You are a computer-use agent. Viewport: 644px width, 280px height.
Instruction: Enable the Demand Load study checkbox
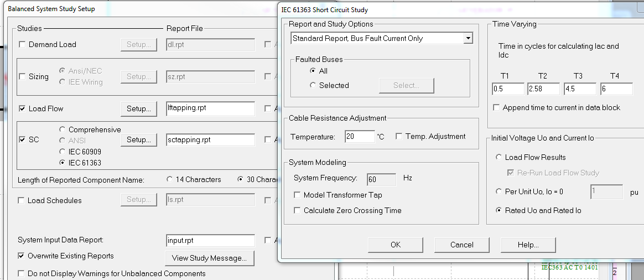point(23,44)
